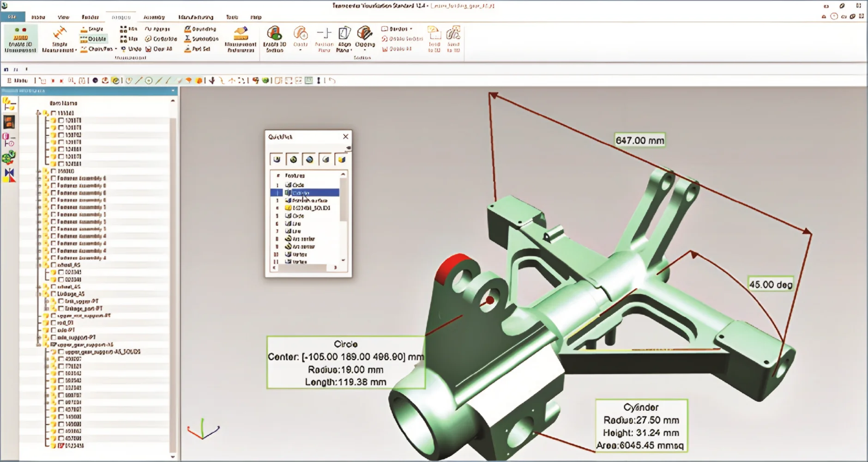Screen dimensions: 868x462
Task: Open the Assembly ribbon tab
Action: point(154,17)
